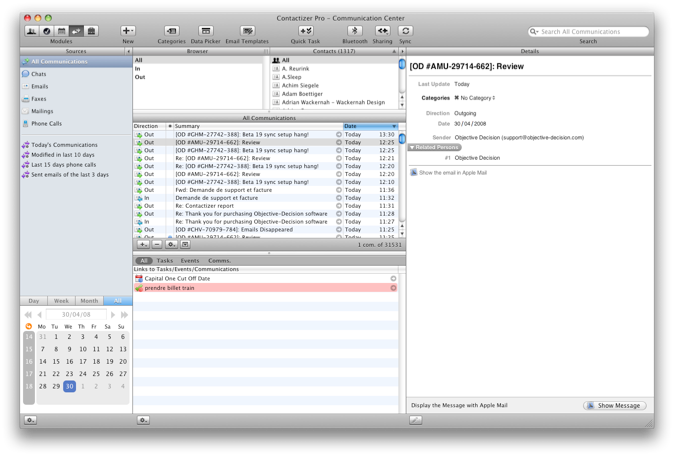Open the Sharing tool
This screenshot has width=674, height=456.
coord(382,31)
